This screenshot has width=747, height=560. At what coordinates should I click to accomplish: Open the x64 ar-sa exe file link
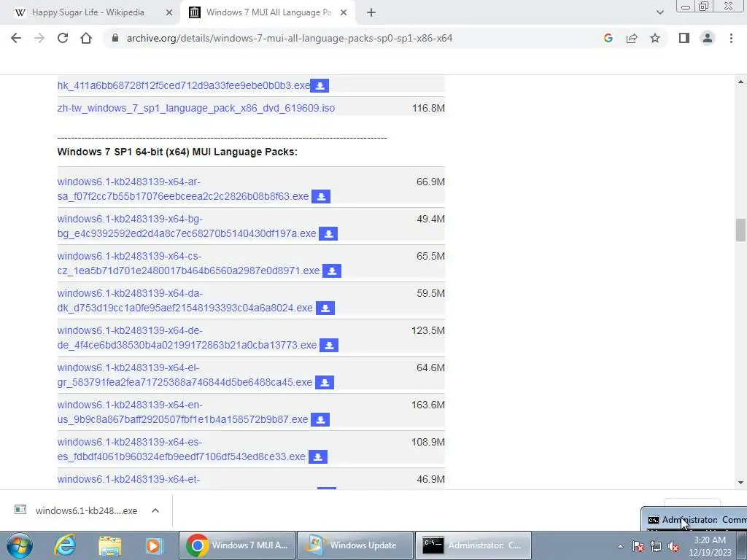coord(183,189)
